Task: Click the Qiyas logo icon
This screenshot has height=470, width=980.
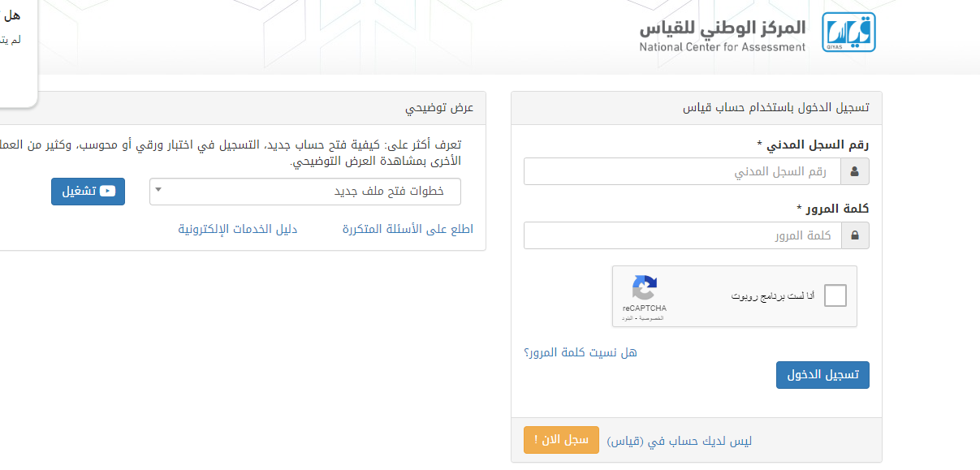Action: coord(848,32)
